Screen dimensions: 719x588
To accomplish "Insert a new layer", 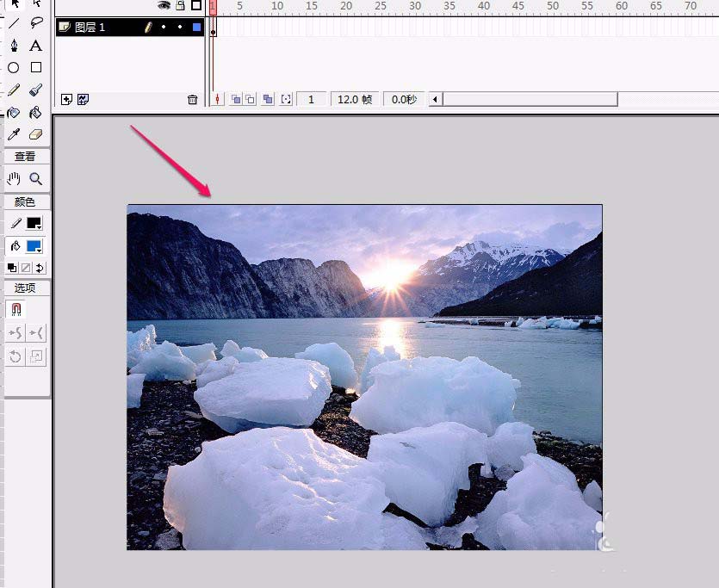I will pyautogui.click(x=66, y=100).
